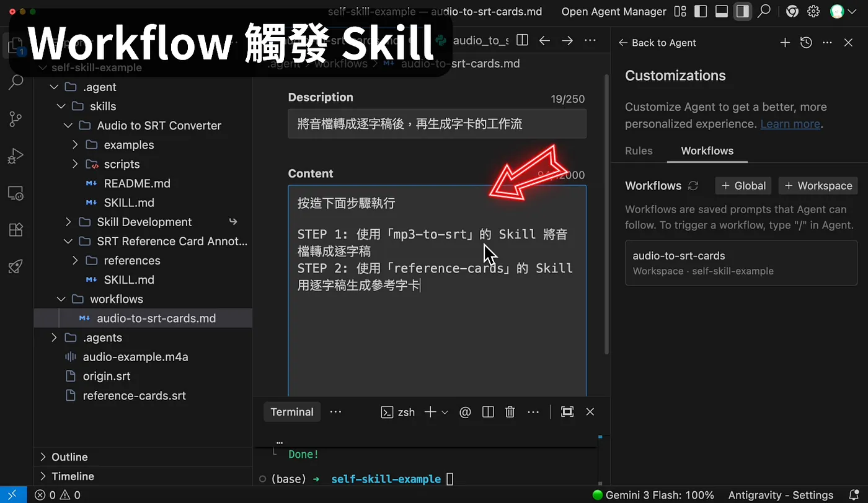Toggle the primary sidebar visibility
The height and width of the screenshot is (503, 868).
pos(701,11)
